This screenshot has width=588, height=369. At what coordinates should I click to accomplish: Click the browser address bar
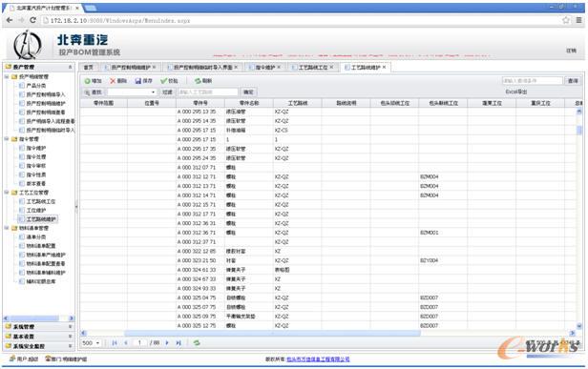(x=300, y=21)
